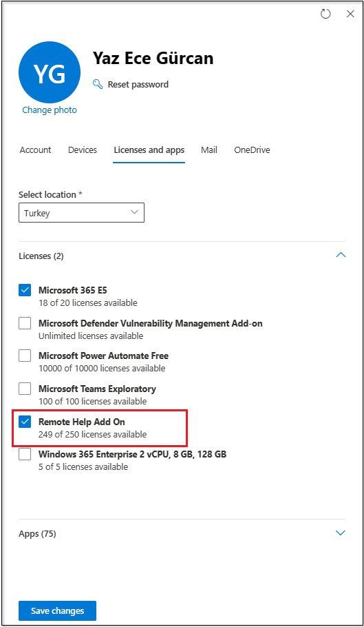364x627 pixels.
Task: Click the Yaz Ece Gürcan name heading
Action: coord(153,59)
